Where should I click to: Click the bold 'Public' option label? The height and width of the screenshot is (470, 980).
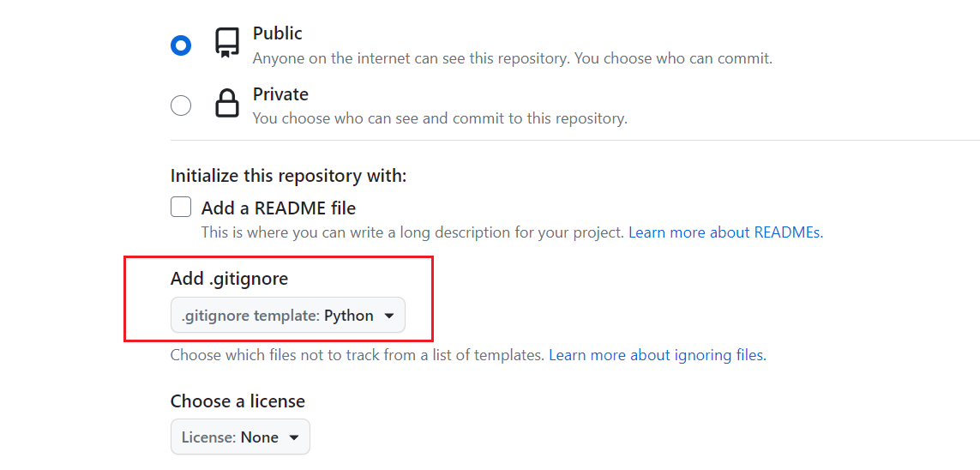point(278,33)
